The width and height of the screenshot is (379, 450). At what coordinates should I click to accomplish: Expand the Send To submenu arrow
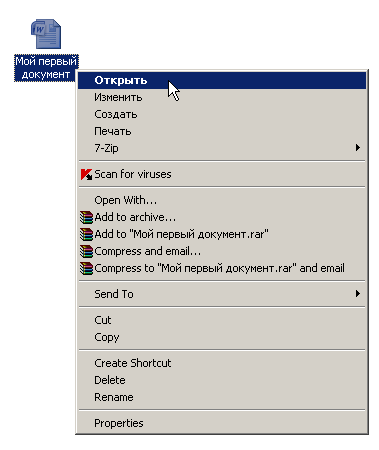pyautogui.click(x=358, y=294)
